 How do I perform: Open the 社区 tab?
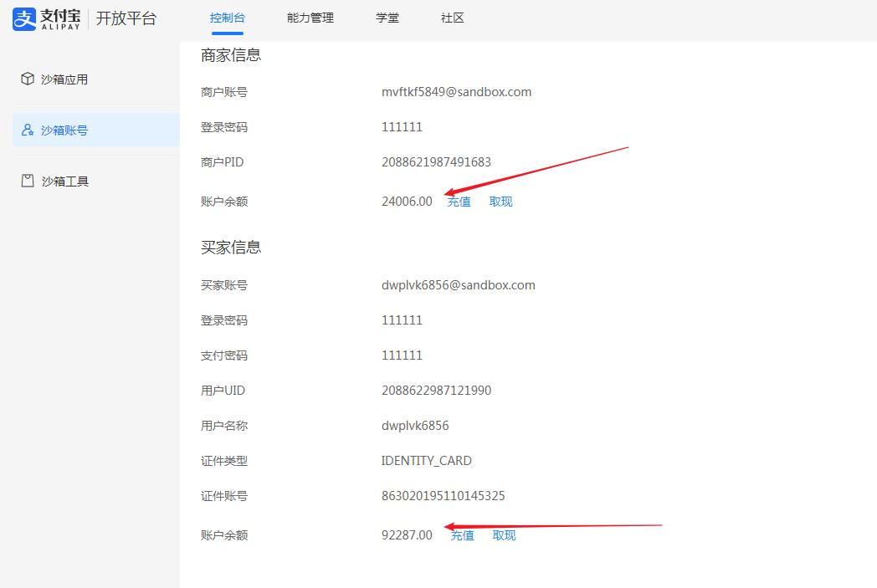coord(452,17)
